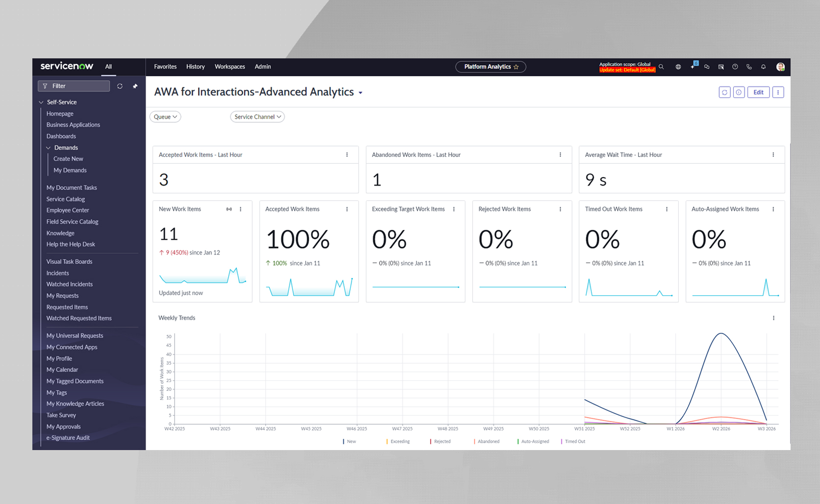Image resolution: width=820 pixels, height=504 pixels.
Task: Toggle the real-time icon on New Work Items
Action: (x=229, y=209)
